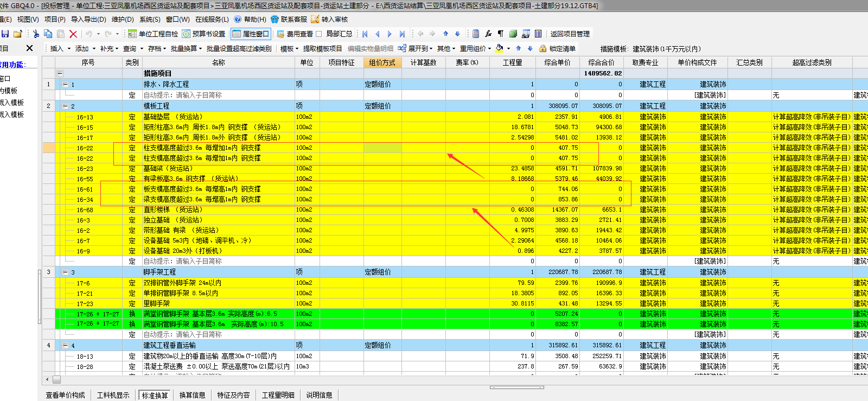Click 提取模板项目 button
This screenshot has height=401, width=868.
tap(323, 48)
